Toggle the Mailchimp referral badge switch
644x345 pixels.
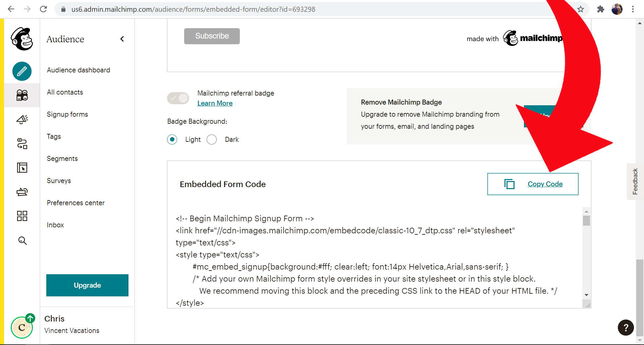[x=178, y=98]
